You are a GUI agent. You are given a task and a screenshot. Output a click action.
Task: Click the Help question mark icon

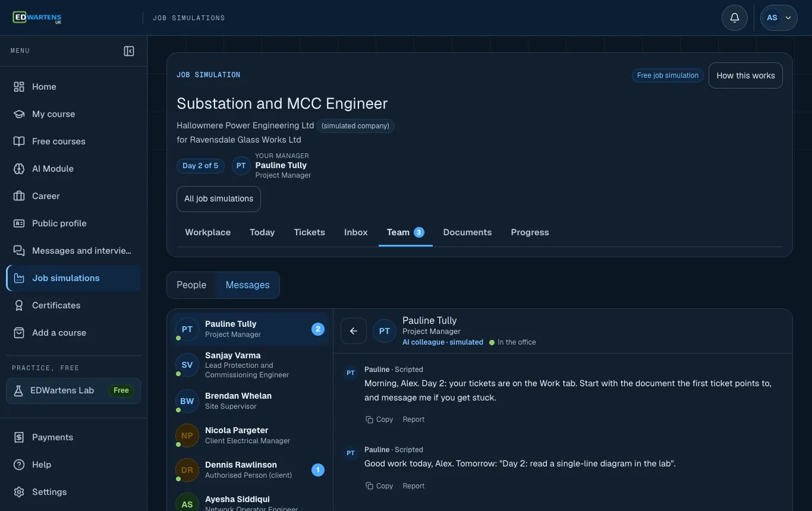click(19, 465)
